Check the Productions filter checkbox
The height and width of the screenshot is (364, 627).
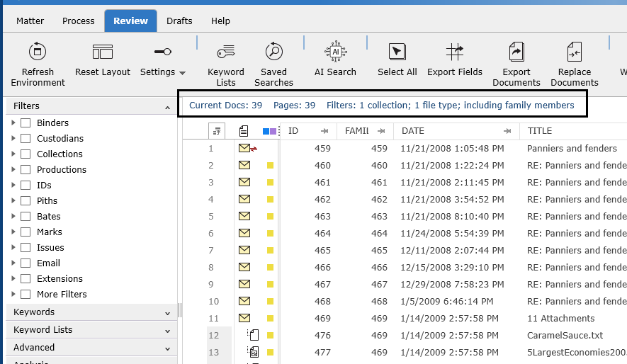point(26,169)
